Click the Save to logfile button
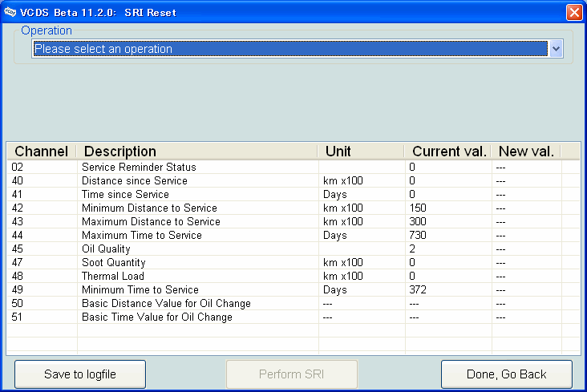Screen dimensions: 587x392 click(x=80, y=374)
